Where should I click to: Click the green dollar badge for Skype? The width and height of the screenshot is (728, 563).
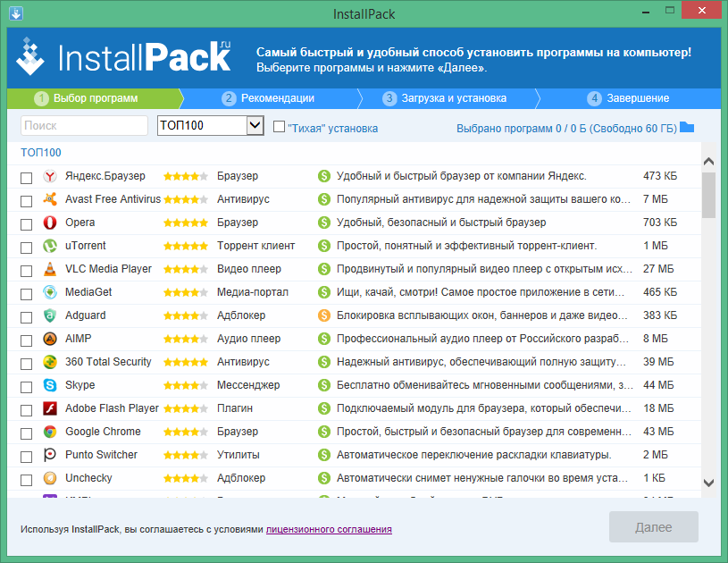pyautogui.click(x=324, y=385)
